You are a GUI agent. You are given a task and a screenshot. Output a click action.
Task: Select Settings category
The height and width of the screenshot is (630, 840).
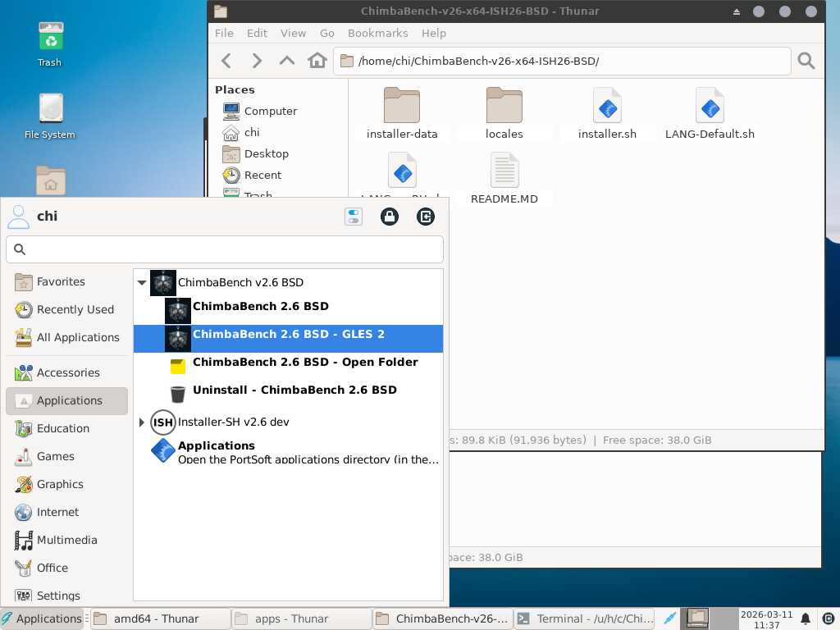pos(67,595)
